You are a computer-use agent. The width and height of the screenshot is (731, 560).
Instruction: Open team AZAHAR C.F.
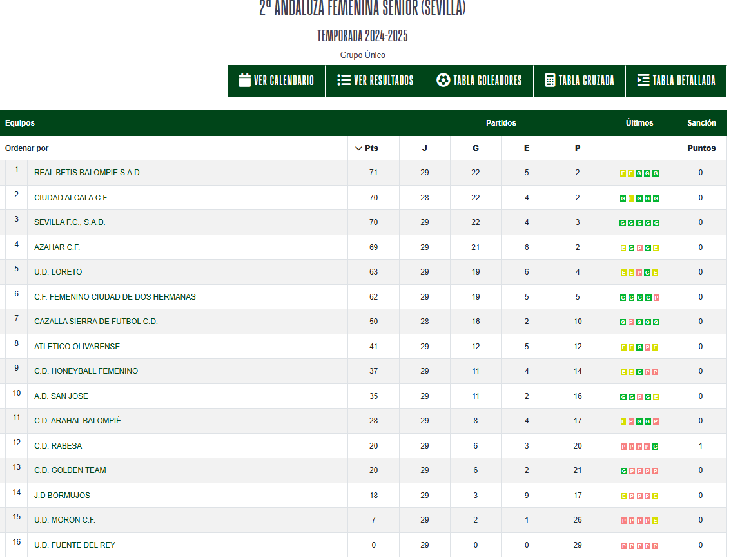[x=57, y=247]
